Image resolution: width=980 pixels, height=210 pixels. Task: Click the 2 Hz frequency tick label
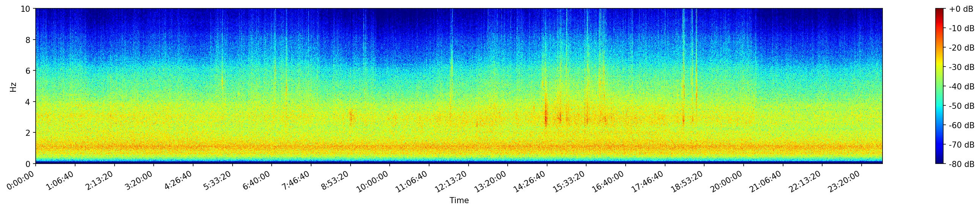[28, 133]
